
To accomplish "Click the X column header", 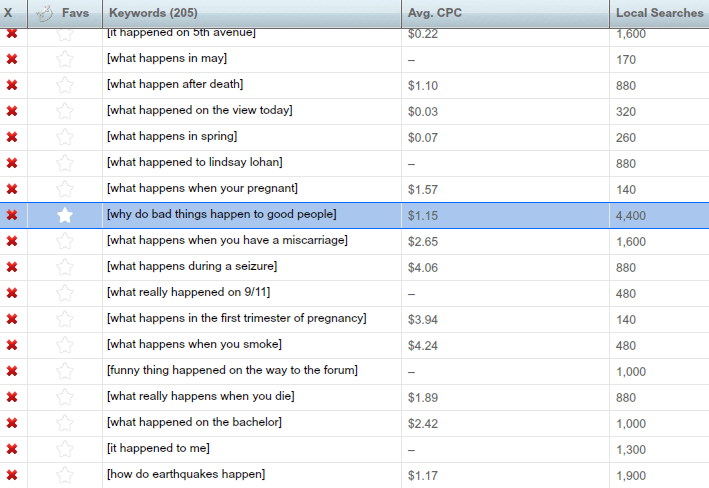I will tap(13, 13).
